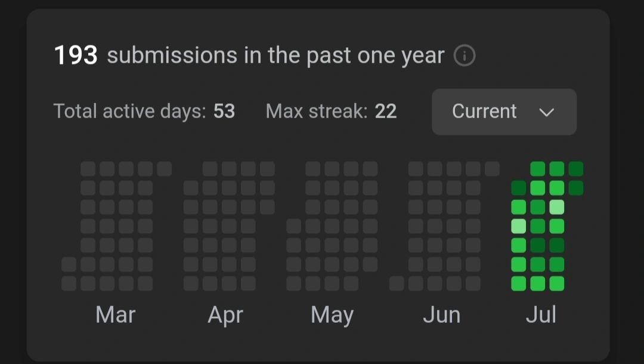
Task: Open the Current year dropdown
Action: pyautogui.click(x=504, y=112)
